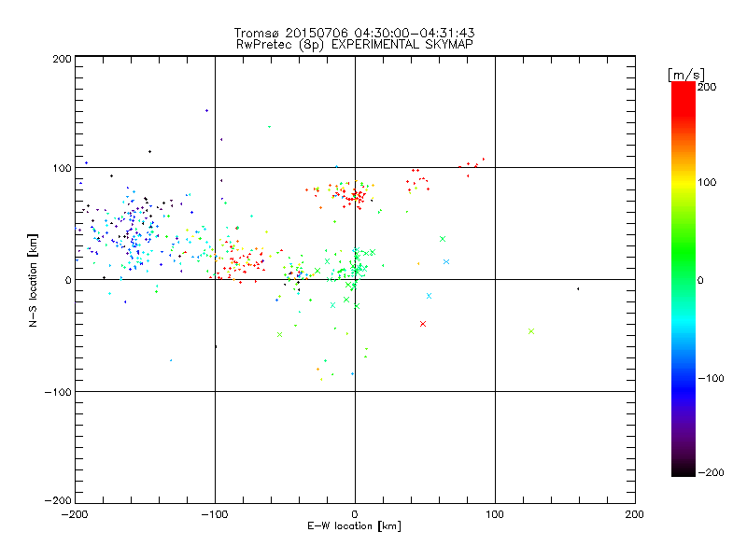747x560 pixels.
Task: Click the -100 label on the colorbar
Action: click(711, 379)
